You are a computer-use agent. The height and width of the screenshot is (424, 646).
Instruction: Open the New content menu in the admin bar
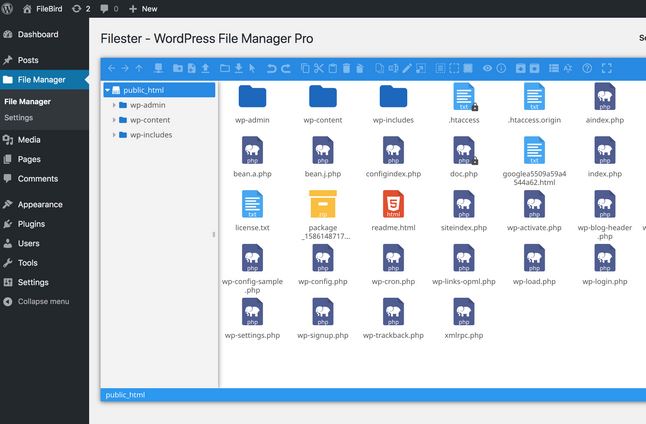[x=143, y=9]
